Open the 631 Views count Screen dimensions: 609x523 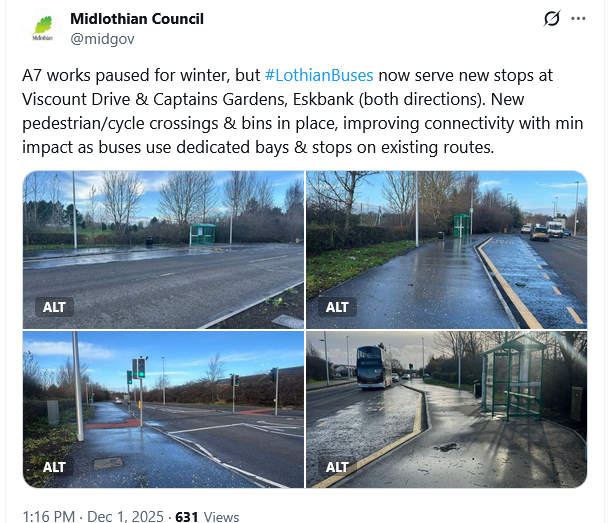[207, 517]
